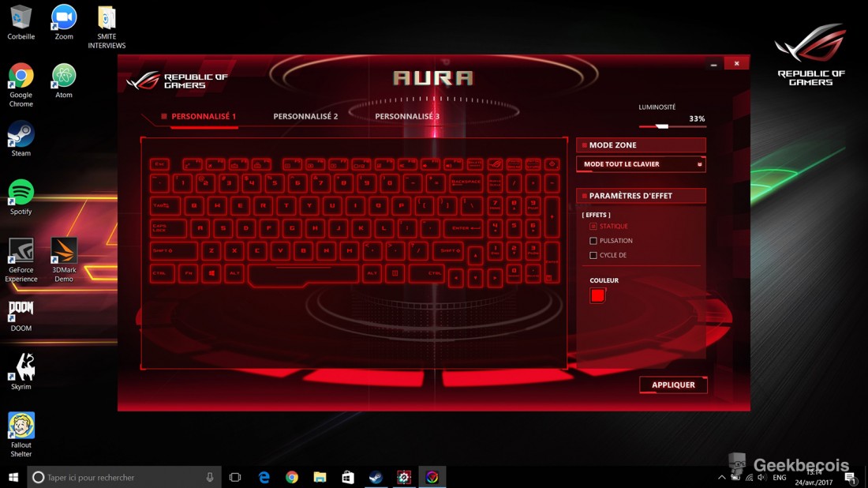The width and height of the screenshot is (868, 488).
Task: Switch to the Personnalisé 2 tab
Action: 305,117
